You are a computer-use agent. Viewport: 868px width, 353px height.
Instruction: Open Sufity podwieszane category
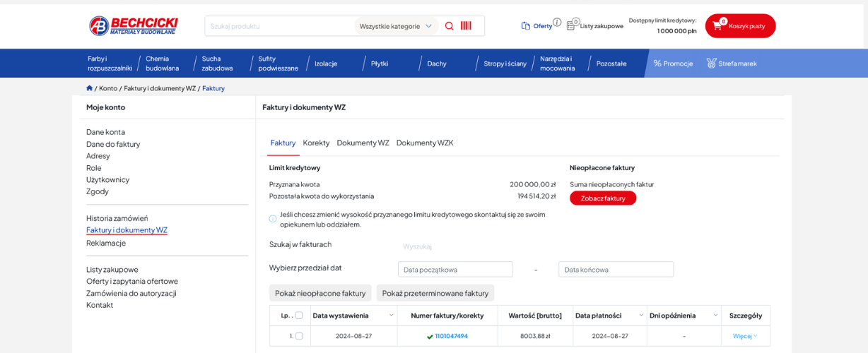pyautogui.click(x=278, y=64)
